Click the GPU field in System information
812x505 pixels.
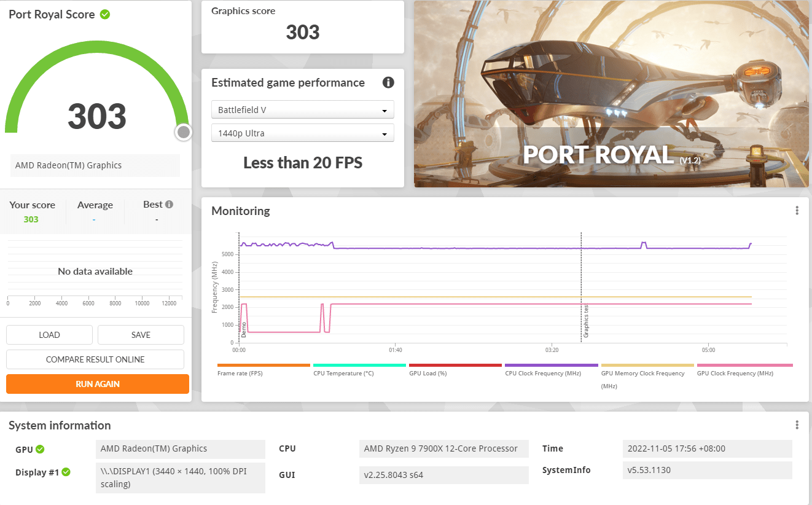coord(181,449)
